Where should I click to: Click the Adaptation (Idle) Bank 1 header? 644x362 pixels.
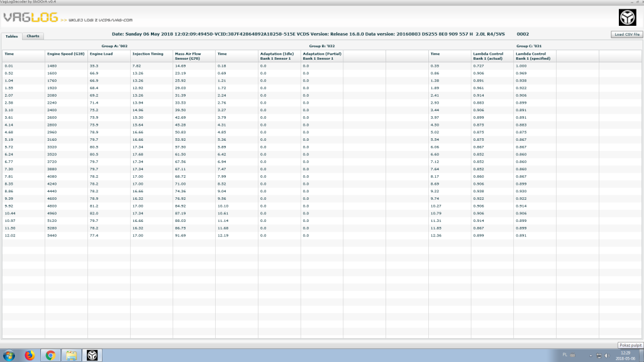277,56
